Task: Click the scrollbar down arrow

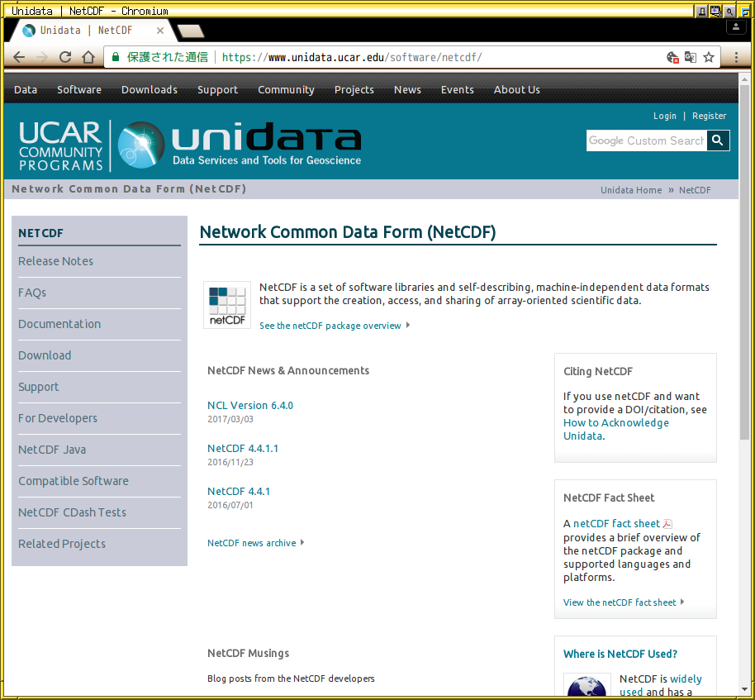Action: pyautogui.click(x=744, y=689)
